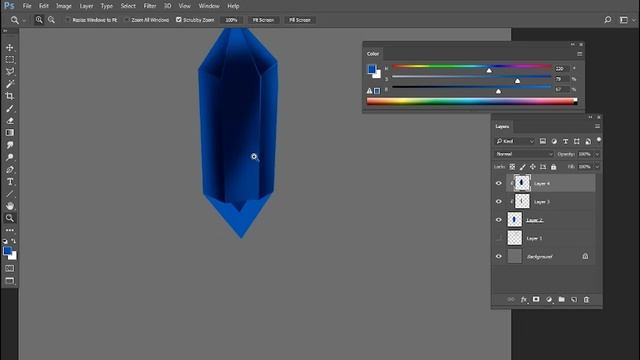Select the Gradient tool
The height and width of the screenshot is (360, 640).
tap(10, 133)
